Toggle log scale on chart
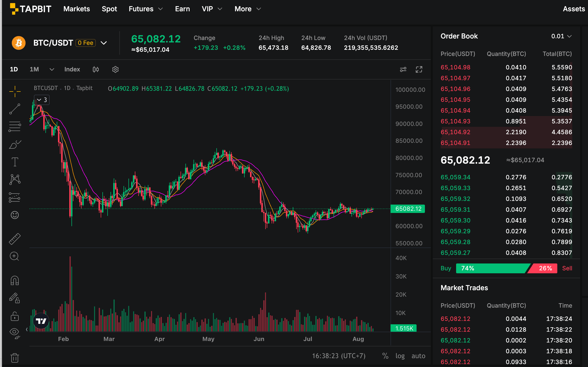588x367 pixels. point(400,356)
